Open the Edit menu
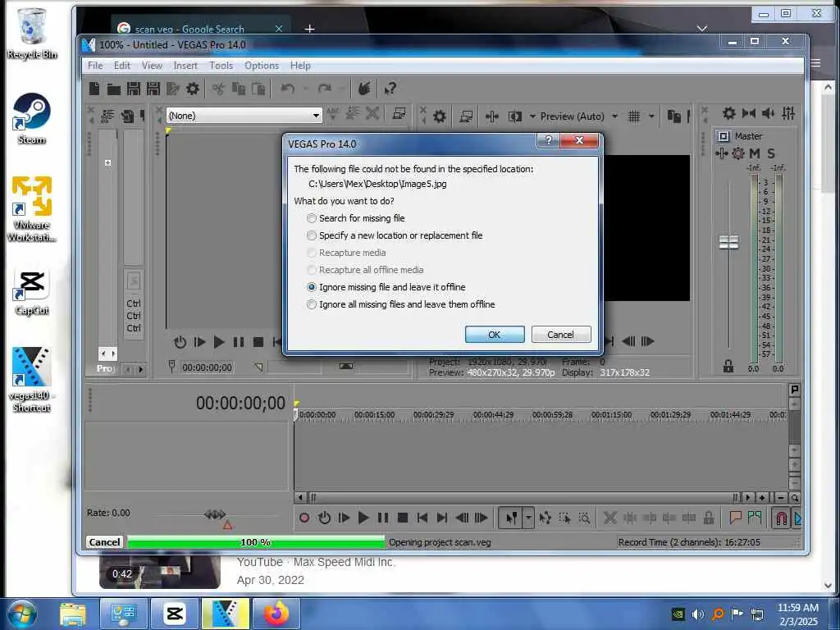This screenshot has width=840, height=630. tap(121, 66)
